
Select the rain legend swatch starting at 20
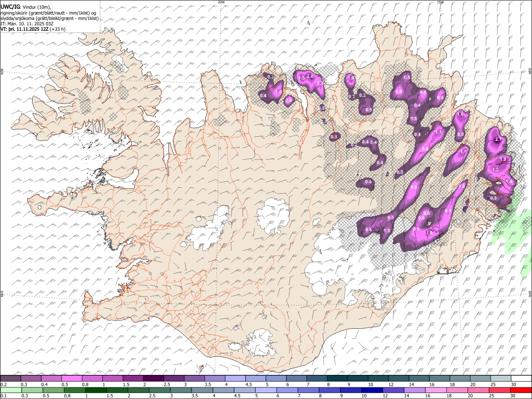478,390
